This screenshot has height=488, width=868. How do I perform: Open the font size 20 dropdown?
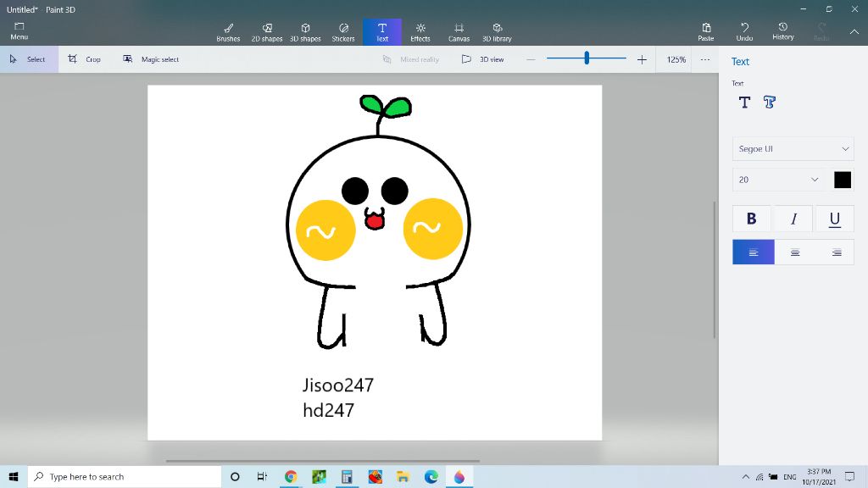coord(778,180)
